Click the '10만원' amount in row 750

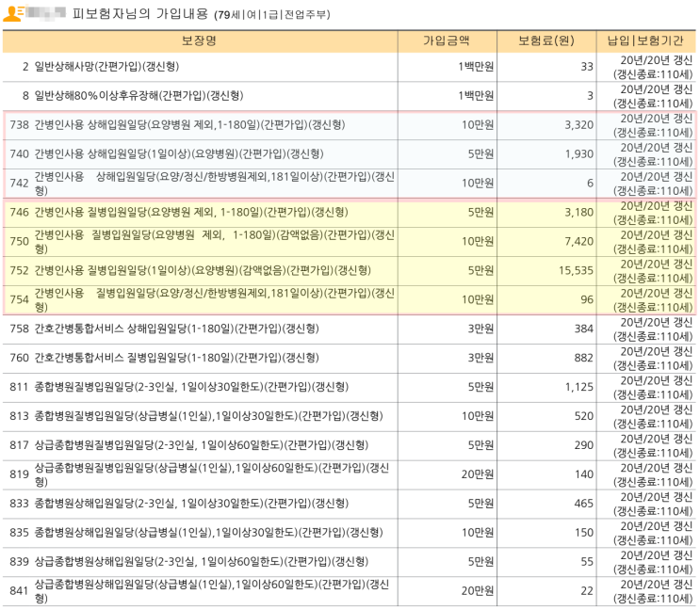click(478, 242)
